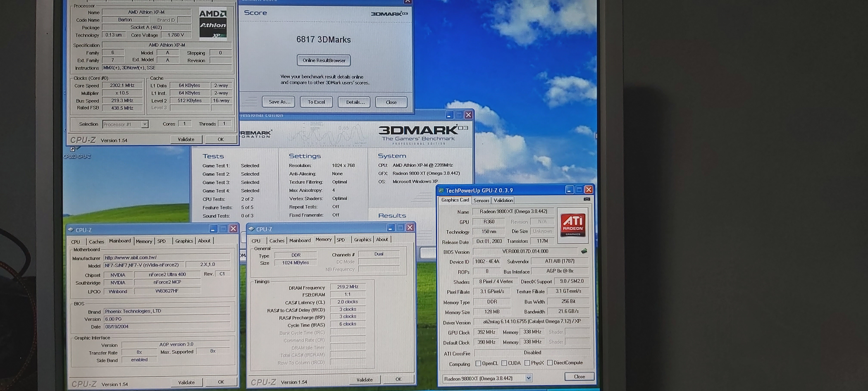Click the Device ID 1002 - 4E4A value

pos(487,262)
